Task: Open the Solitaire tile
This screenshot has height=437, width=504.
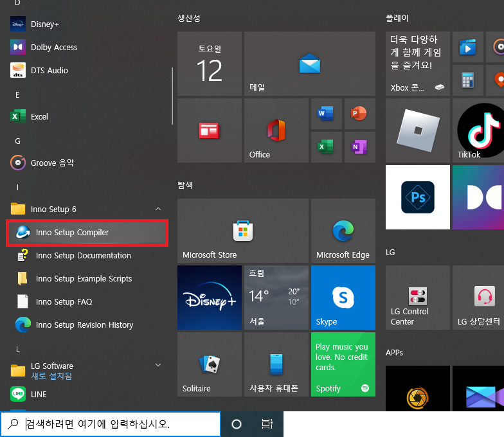Action: coord(210,364)
